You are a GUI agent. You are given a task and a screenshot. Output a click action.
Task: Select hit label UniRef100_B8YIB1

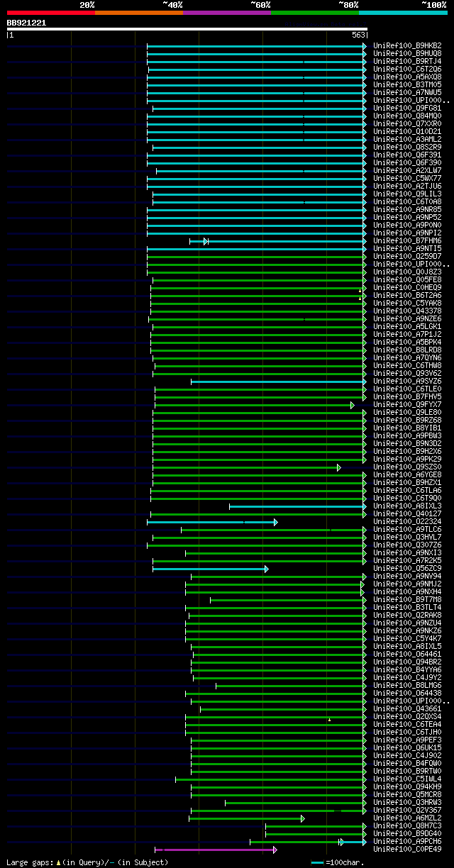pos(408,428)
